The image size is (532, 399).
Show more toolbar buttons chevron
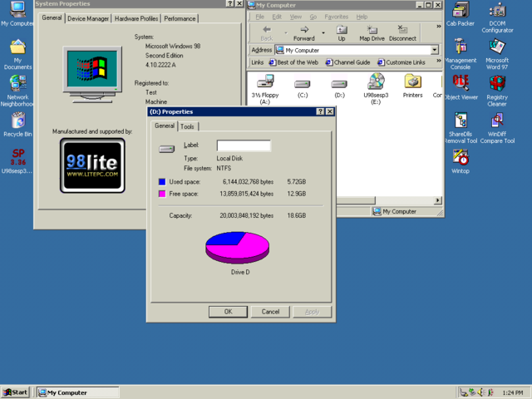pos(438,26)
